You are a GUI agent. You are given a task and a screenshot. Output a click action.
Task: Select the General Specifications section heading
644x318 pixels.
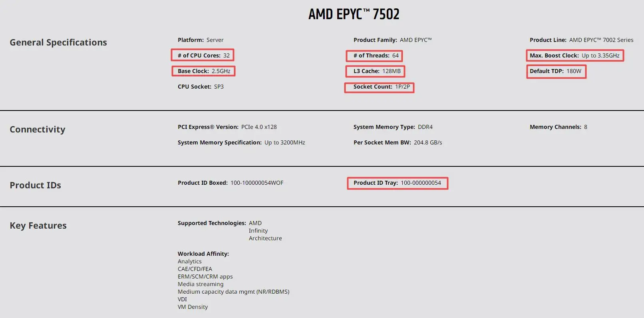coord(58,42)
